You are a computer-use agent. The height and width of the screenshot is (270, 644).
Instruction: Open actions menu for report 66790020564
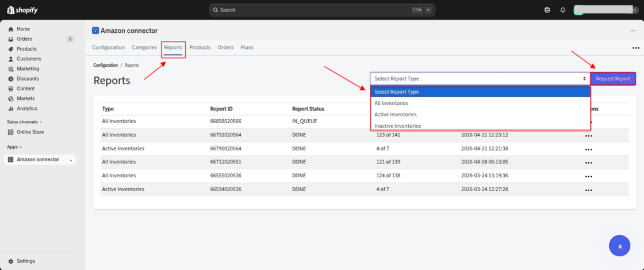[588, 150]
